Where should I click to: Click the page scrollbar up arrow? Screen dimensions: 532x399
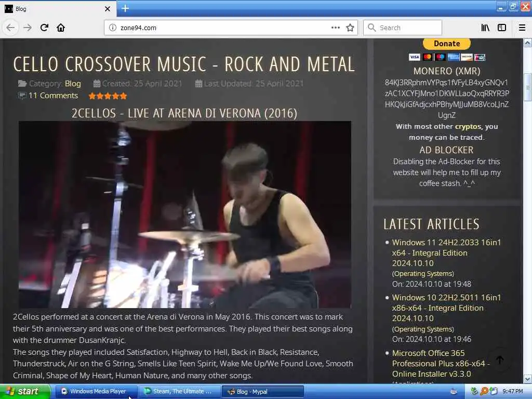[x=527, y=43]
